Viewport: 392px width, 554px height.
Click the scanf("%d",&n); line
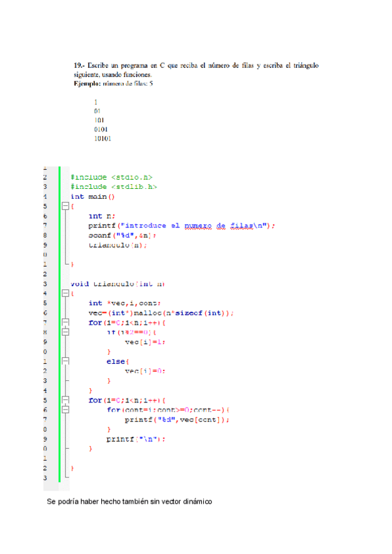pyautogui.click(x=122, y=235)
